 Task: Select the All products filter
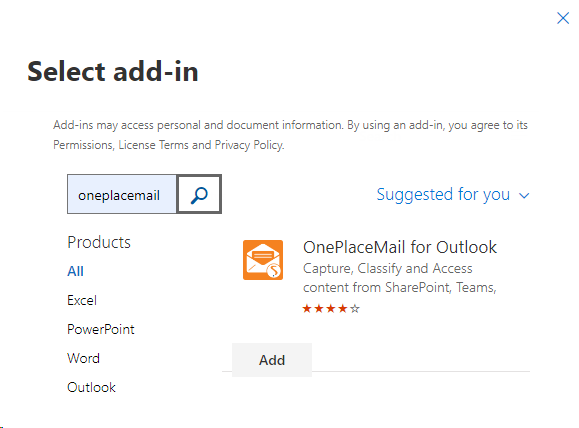pos(75,271)
